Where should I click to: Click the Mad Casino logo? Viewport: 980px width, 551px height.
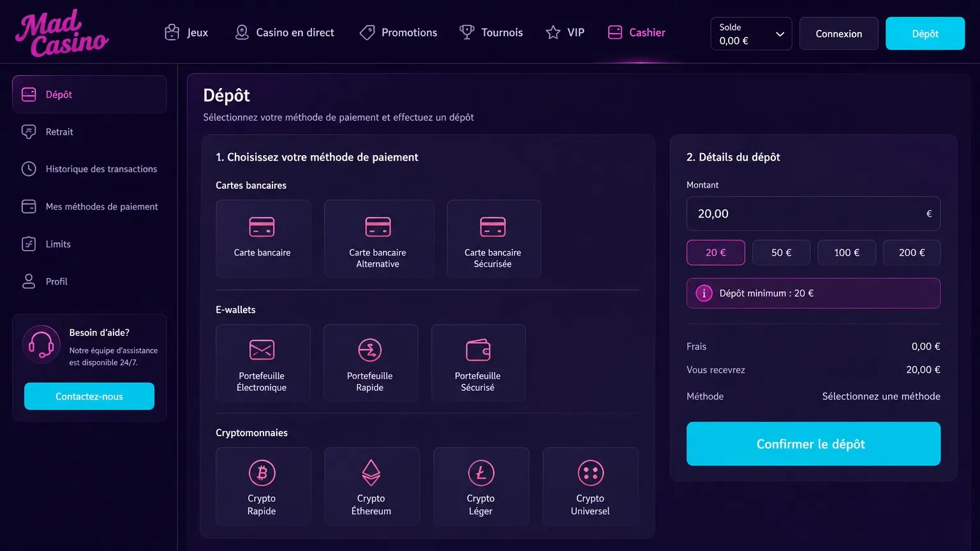62,33
